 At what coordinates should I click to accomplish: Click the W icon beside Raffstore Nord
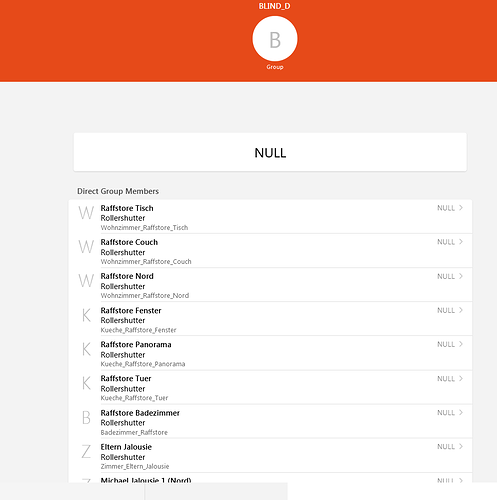86,281
